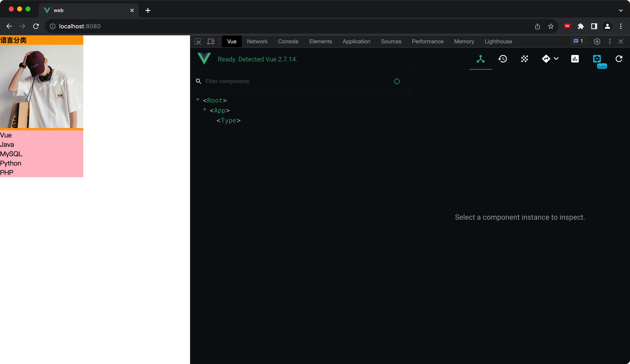The height and width of the screenshot is (364, 630).
Task: Click the Vue devtools refresh icon
Action: point(619,59)
